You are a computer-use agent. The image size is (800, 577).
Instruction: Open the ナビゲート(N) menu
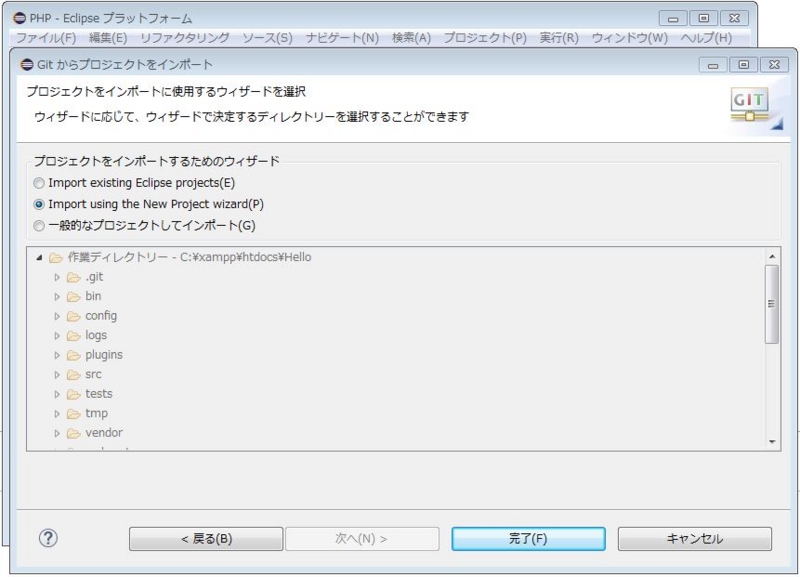(x=342, y=38)
